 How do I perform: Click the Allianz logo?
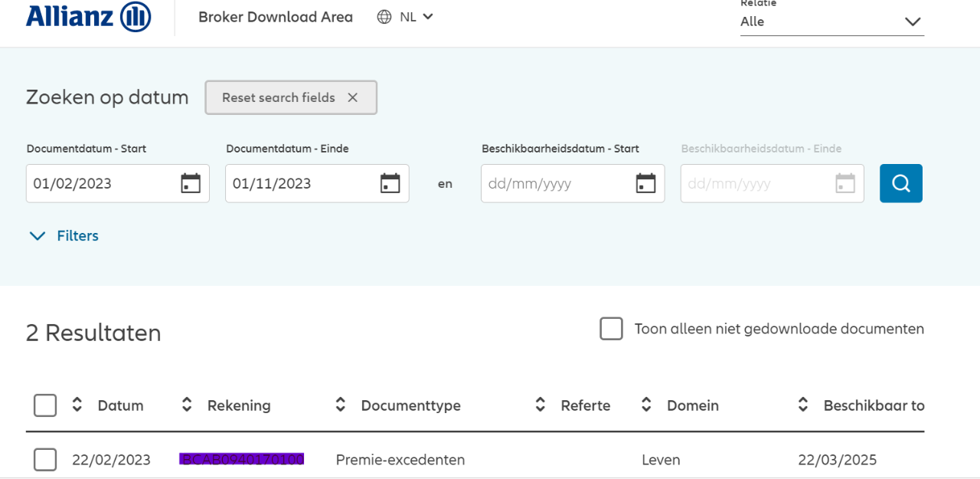tap(88, 17)
